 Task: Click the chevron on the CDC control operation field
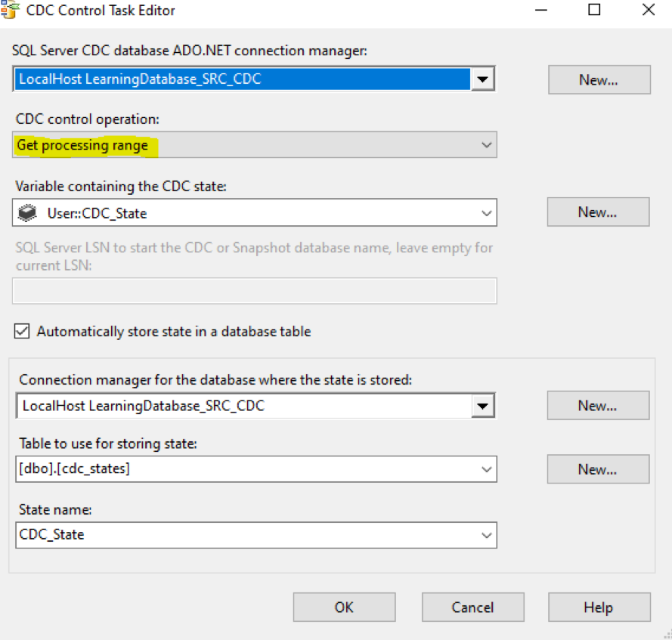(488, 144)
